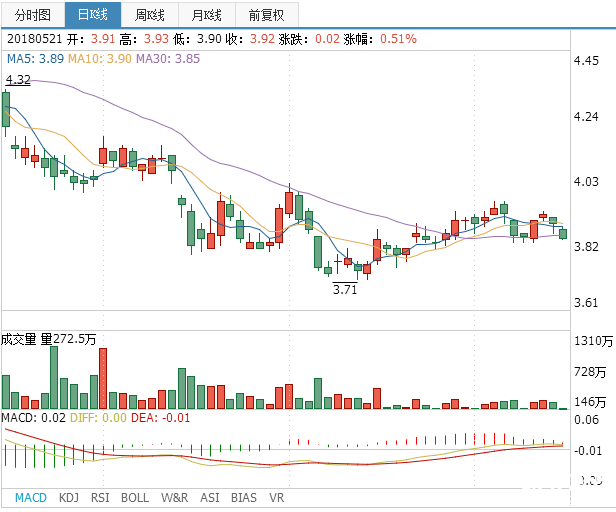Image resolution: width=616 pixels, height=512 pixels.
Task: Click the MA5: 3.89 label
Action: pos(35,59)
